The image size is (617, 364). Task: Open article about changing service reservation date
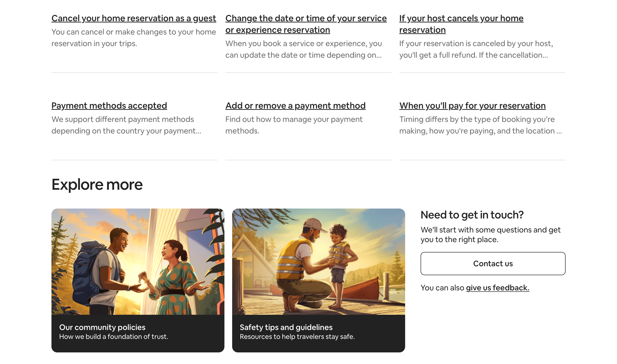coord(306,24)
